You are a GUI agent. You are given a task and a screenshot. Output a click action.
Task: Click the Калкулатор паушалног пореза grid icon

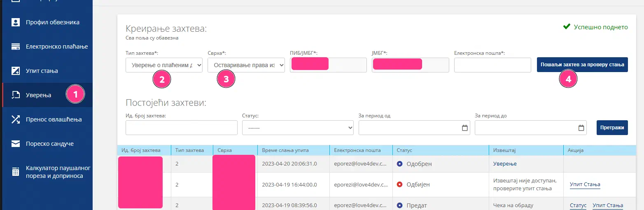[16, 172]
